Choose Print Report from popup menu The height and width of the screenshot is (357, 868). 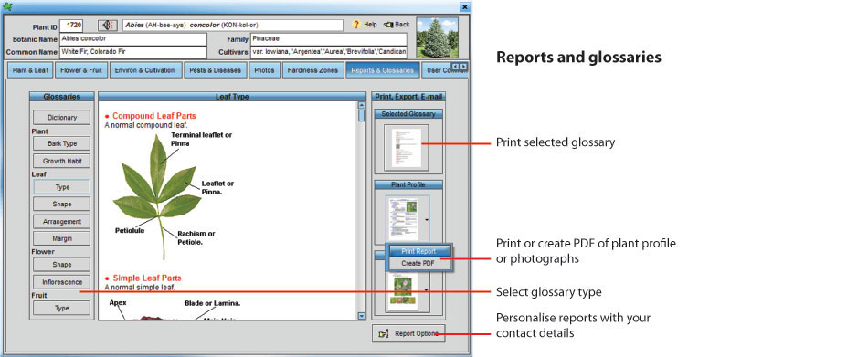(418, 251)
